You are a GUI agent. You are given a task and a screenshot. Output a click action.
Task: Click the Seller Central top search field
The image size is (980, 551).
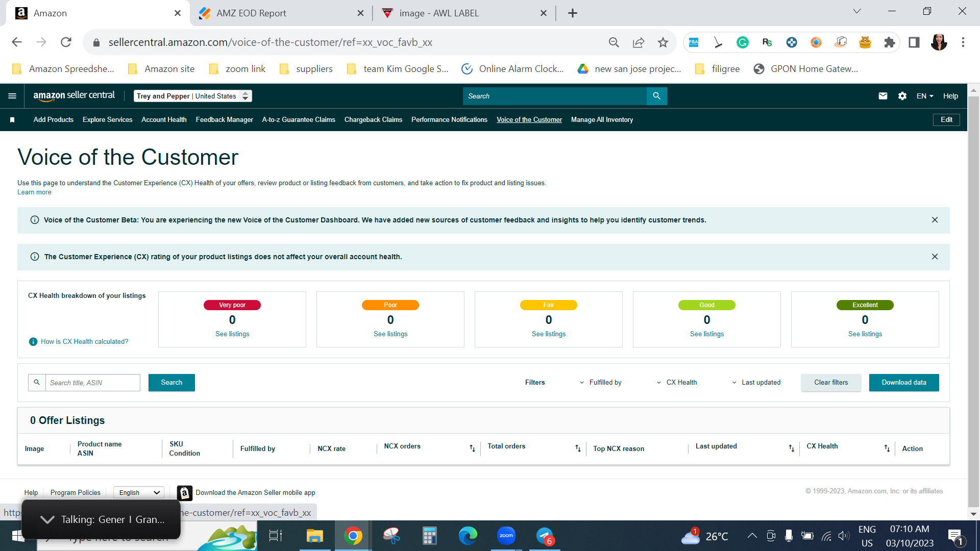tap(555, 96)
